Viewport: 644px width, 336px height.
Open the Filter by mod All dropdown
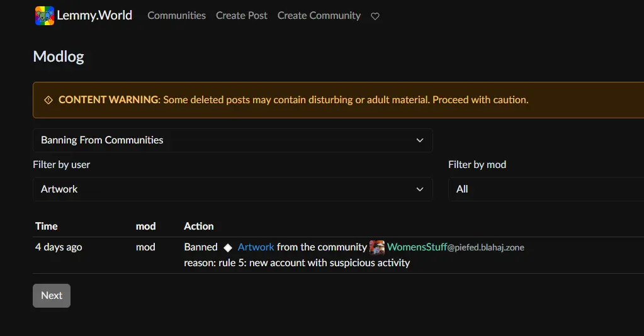pos(545,189)
